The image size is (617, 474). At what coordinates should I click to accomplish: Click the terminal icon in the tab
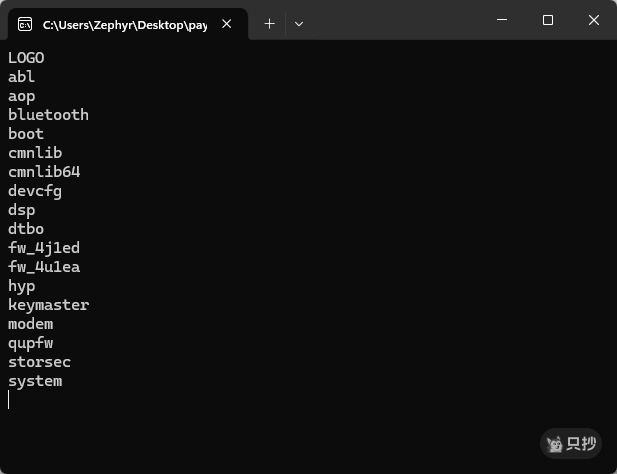25,23
